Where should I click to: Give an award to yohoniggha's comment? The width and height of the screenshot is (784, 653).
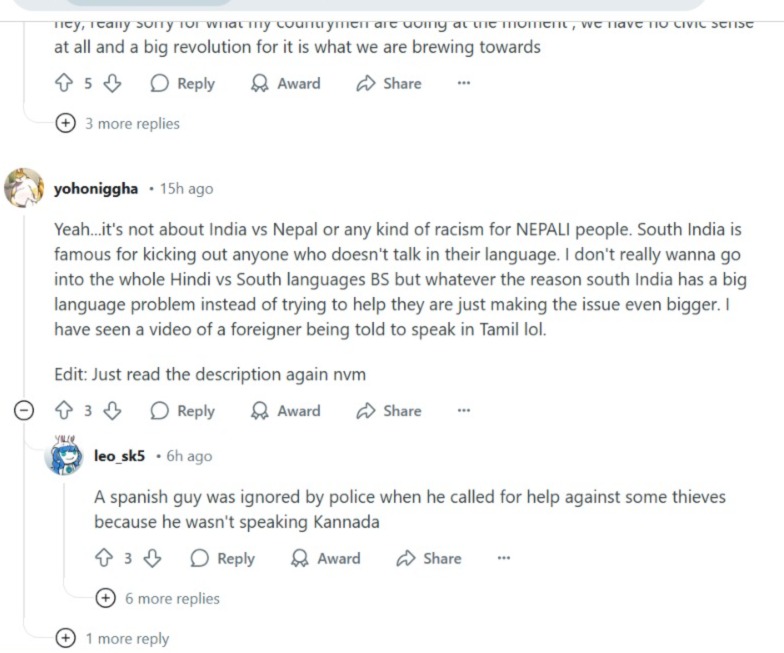[286, 411]
